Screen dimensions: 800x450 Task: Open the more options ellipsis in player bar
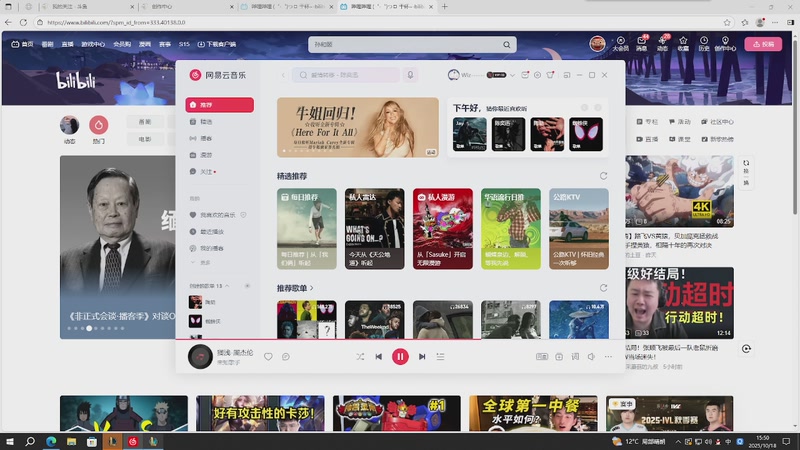click(x=608, y=357)
